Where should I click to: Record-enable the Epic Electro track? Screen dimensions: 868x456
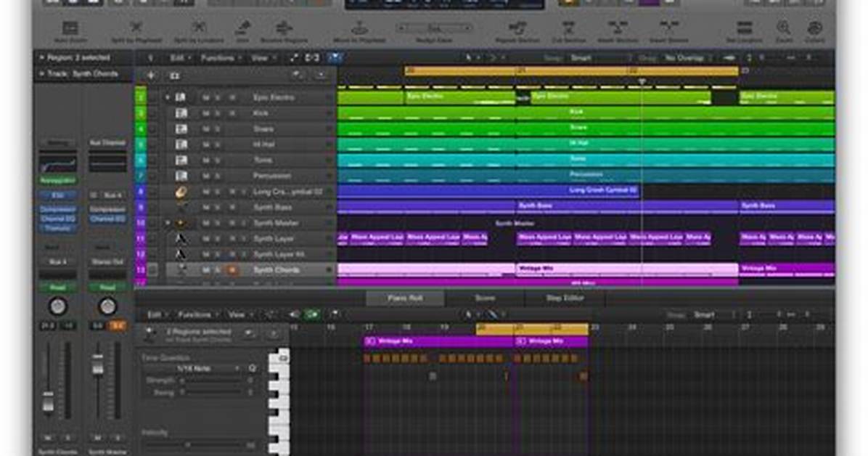coord(232,97)
